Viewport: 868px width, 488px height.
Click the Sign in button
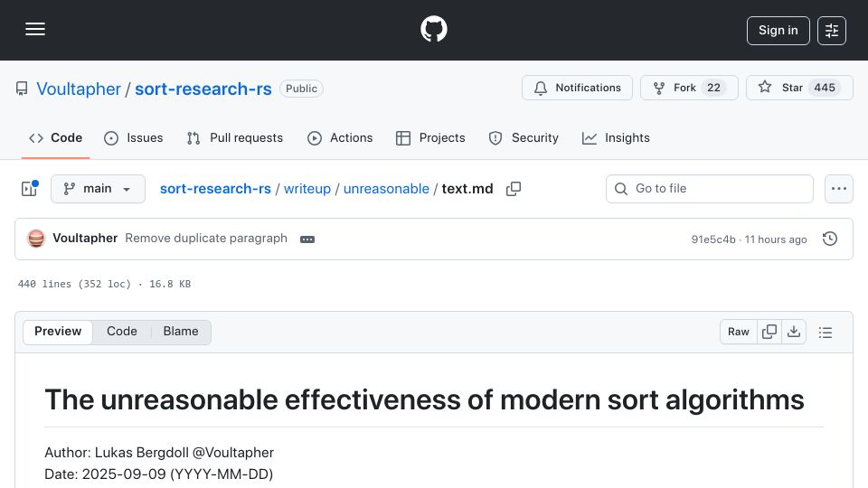pos(778,31)
